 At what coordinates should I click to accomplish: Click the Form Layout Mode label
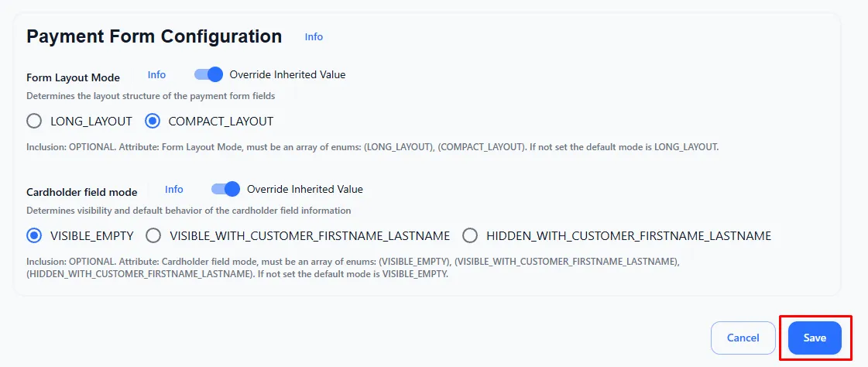click(x=74, y=77)
